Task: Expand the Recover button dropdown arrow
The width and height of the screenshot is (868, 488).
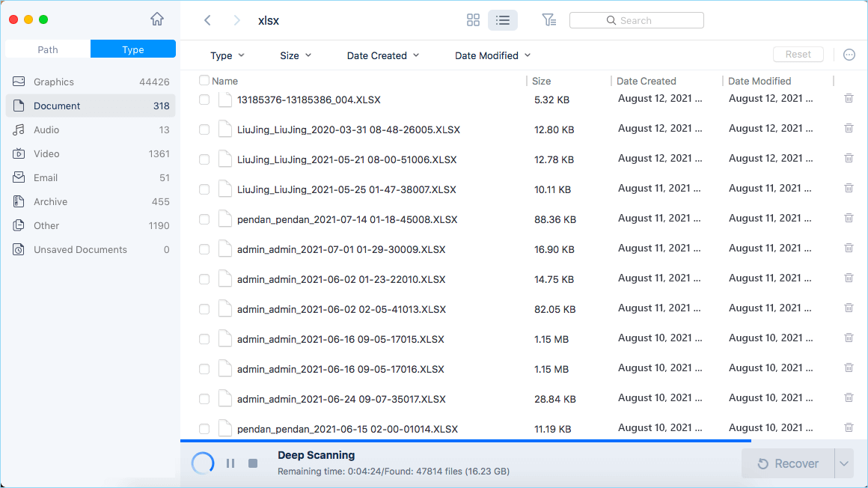Action: pos(844,464)
